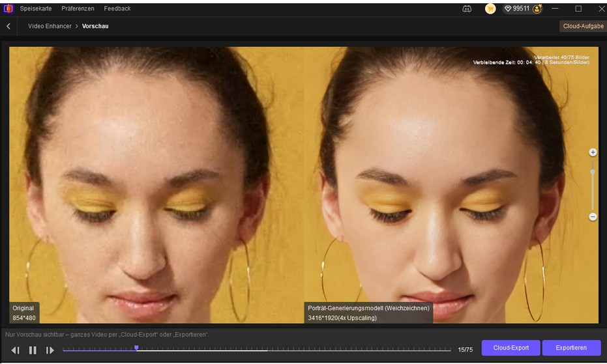This screenshot has height=364, width=607.
Task: Click the orange shopping cart icon
Action: (x=490, y=8)
